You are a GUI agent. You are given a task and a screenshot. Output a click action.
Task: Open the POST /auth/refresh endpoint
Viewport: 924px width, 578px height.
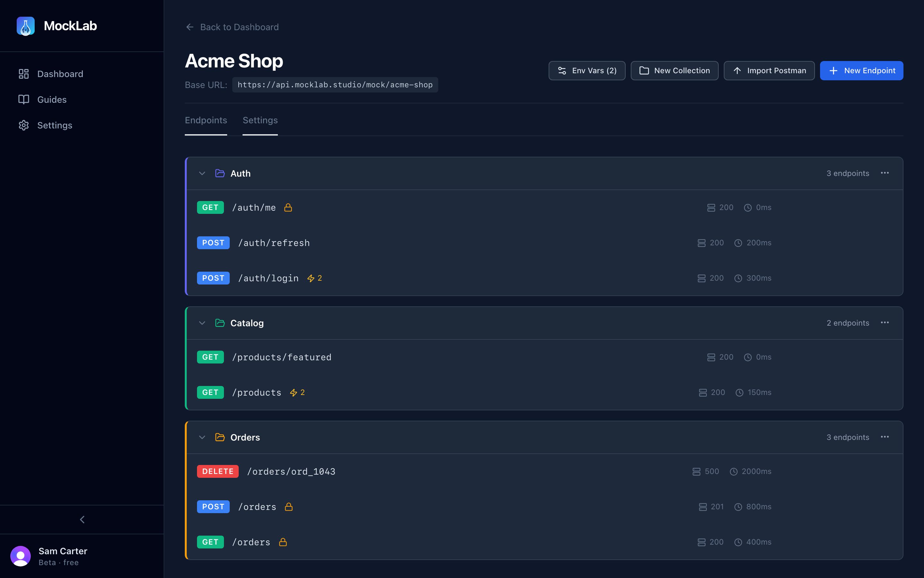544,243
